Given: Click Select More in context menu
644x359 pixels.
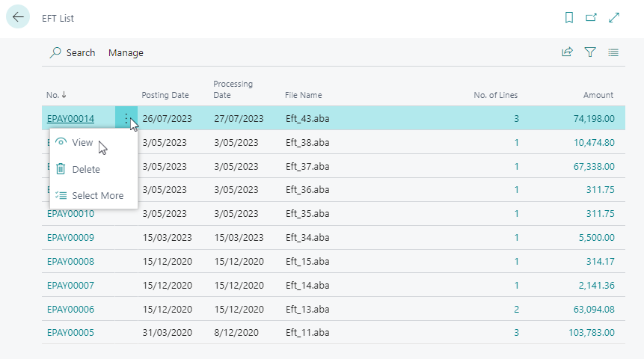Looking at the screenshot, I should coord(97,195).
